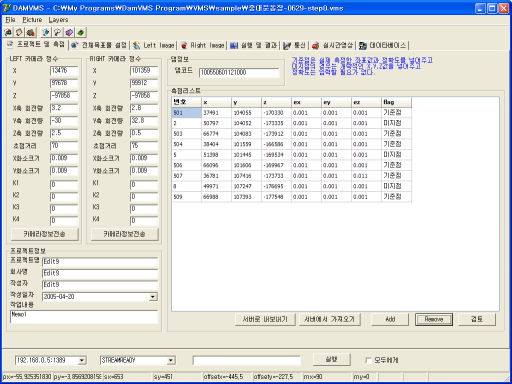512x384 pixels.
Task: Select row 507 number cell
Action: coord(186,176)
